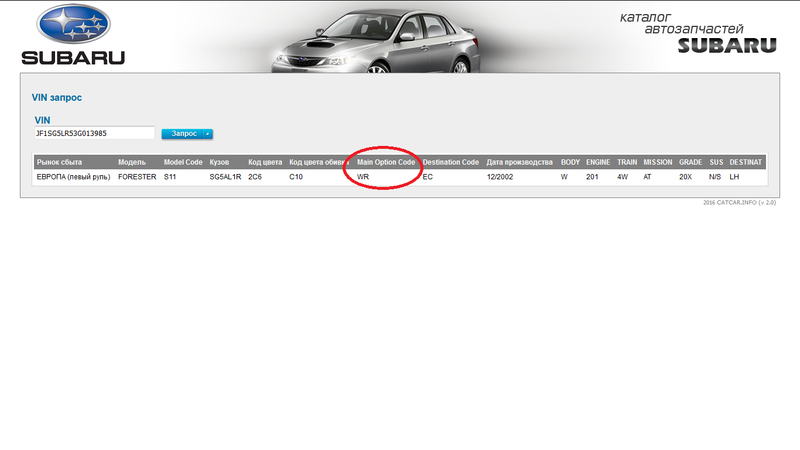
Task: Click the 'DESTINAT' column header
Action: tap(745, 162)
